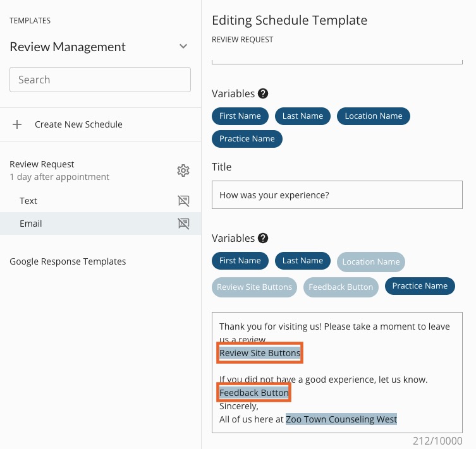The image size is (476, 449).
Task: Open Review Request schedule settings gear
Action: coord(183,171)
